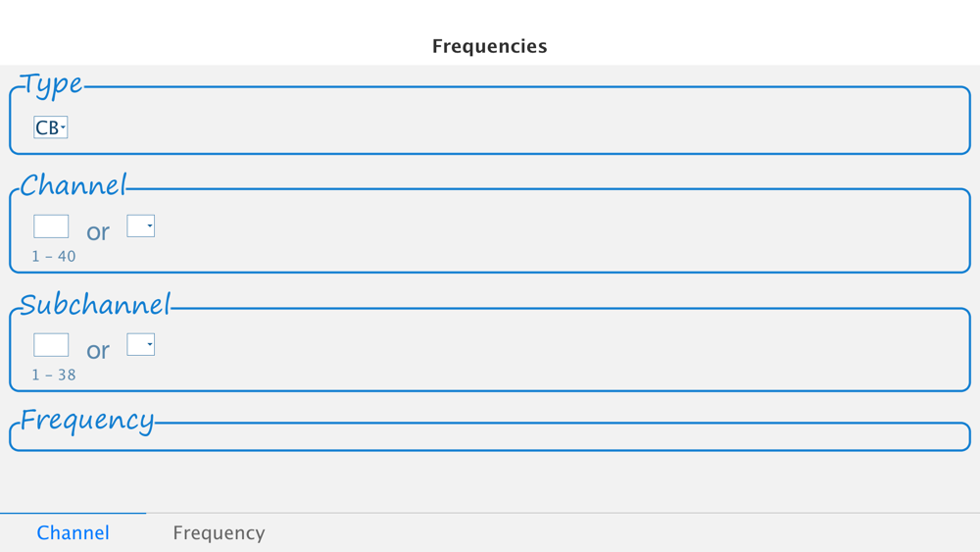Open the Channel name dropdown
980x552 pixels.
point(140,226)
